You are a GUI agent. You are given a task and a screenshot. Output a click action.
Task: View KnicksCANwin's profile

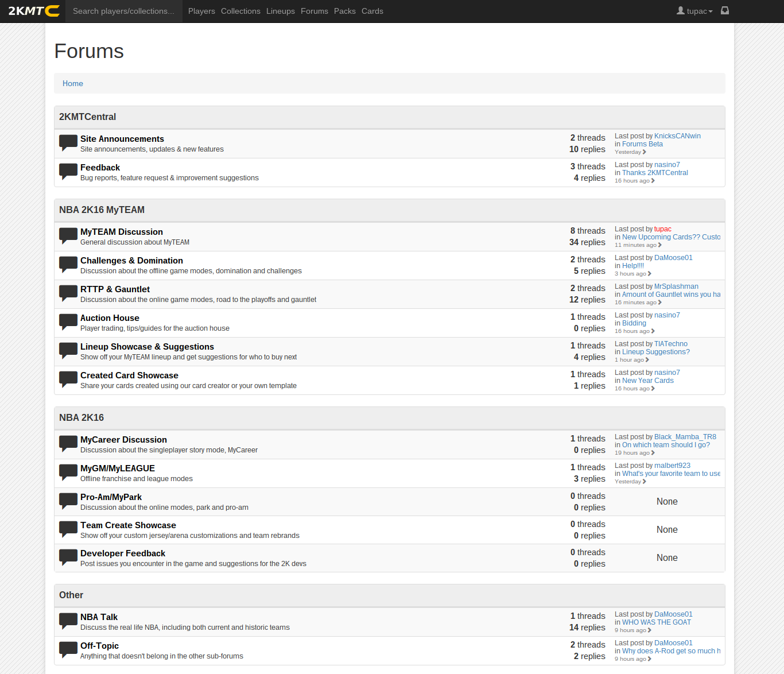coord(677,136)
